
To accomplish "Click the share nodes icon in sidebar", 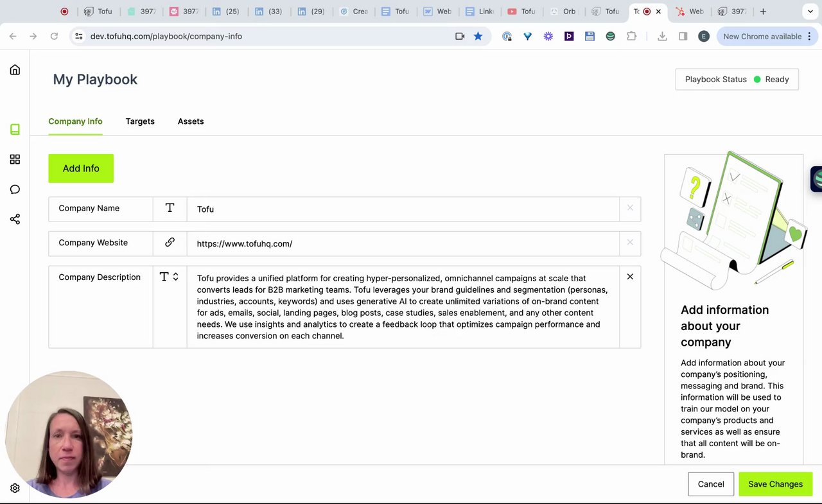I will (15, 219).
